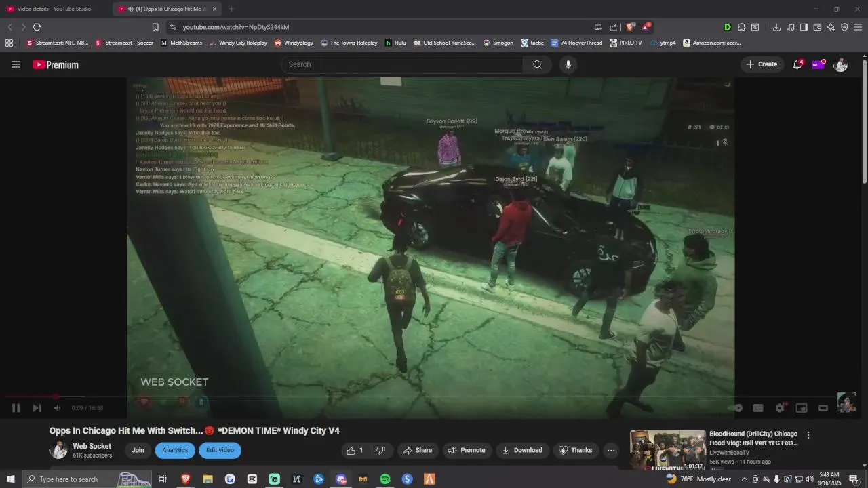Image resolution: width=868 pixels, height=488 pixels.
Task: Click the Edit video button
Action: point(220,450)
